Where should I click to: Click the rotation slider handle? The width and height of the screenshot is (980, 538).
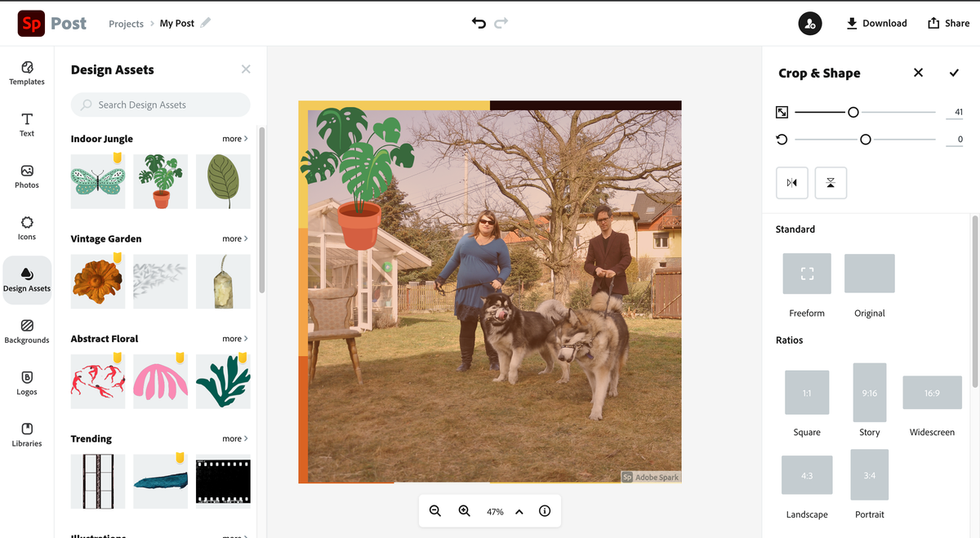pyautogui.click(x=865, y=140)
